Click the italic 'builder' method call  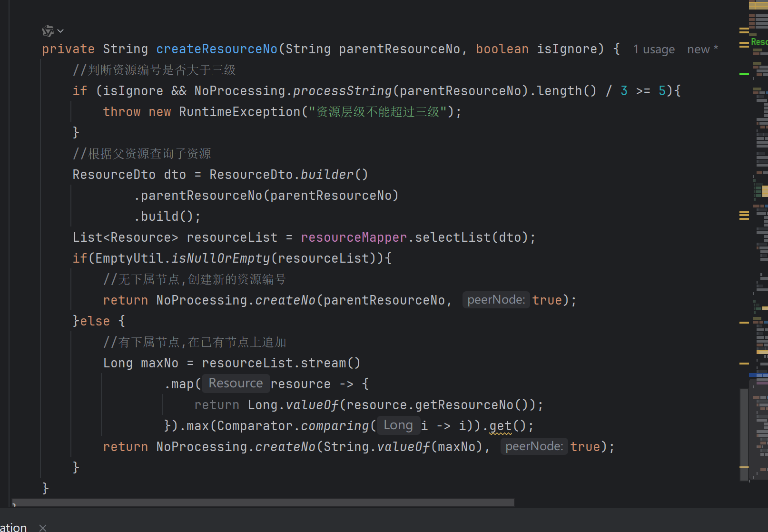[327, 175]
